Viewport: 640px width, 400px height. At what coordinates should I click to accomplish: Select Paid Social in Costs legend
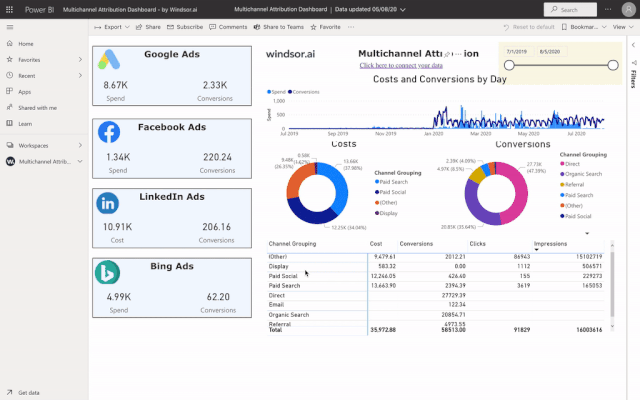(390, 192)
